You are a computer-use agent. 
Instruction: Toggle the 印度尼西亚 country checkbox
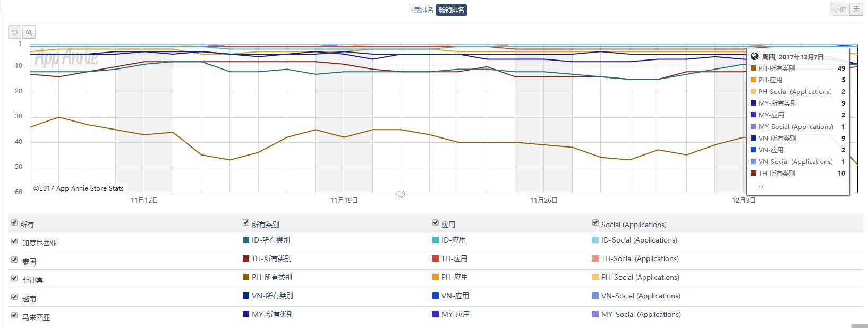pyautogui.click(x=14, y=241)
